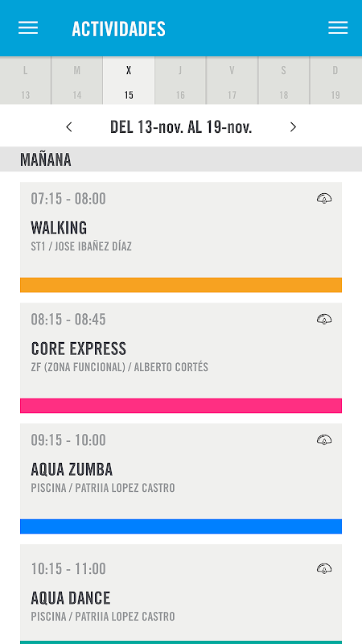
Task: Click the orange color bar under Walking
Action: (x=181, y=285)
